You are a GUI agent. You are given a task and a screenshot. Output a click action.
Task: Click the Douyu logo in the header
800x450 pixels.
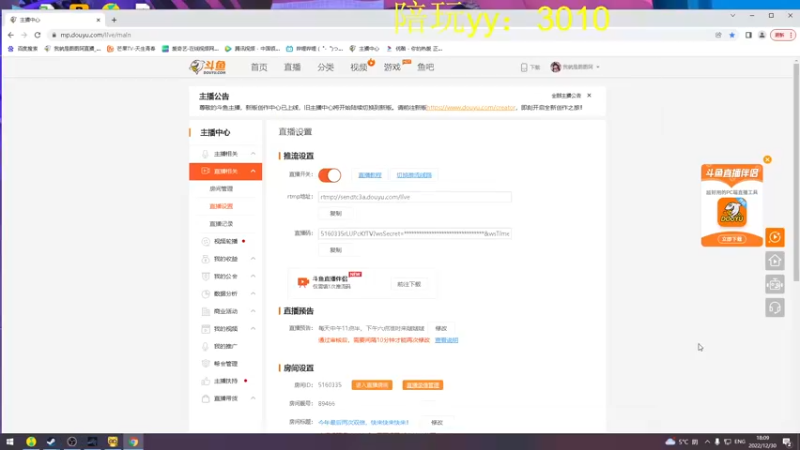click(x=208, y=67)
